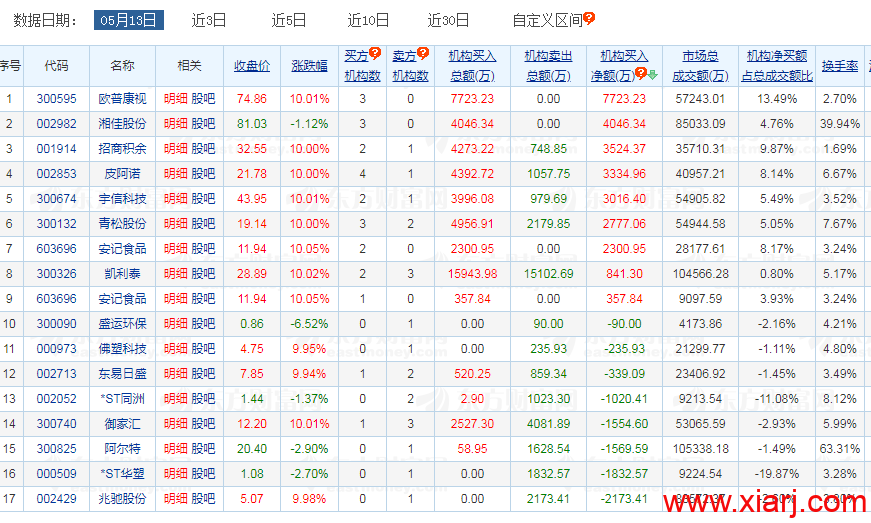Open stock code 300825
The height and width of the screenshot is (523, 871).
point(57,449)
